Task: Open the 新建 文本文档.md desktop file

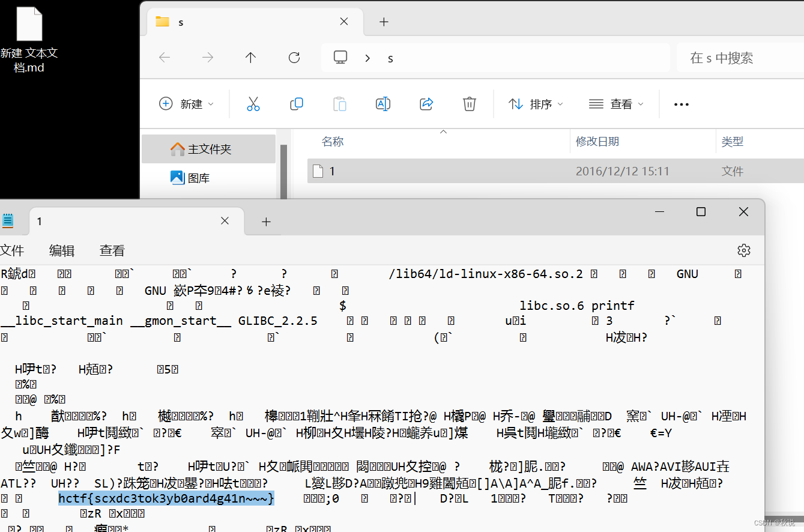Action: tap(29, 41)
